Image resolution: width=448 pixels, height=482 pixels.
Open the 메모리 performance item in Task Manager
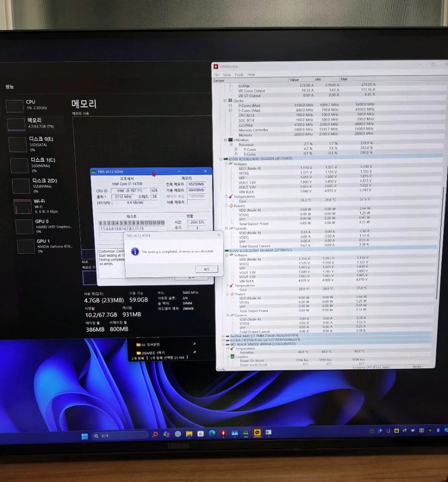tap(35, 123)
